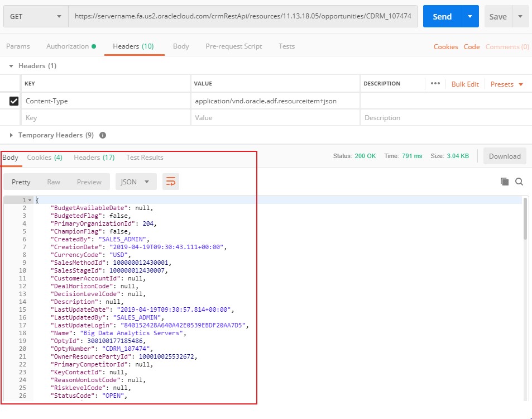Open the Tests tab
This screenshot has height=419, width=532.
point(287,46)
